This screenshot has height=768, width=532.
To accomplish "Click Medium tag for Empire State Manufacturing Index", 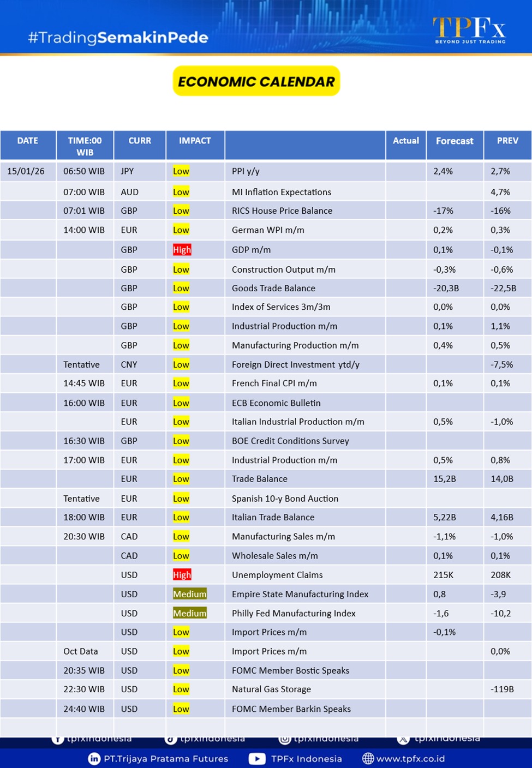I will coord(189,594).
